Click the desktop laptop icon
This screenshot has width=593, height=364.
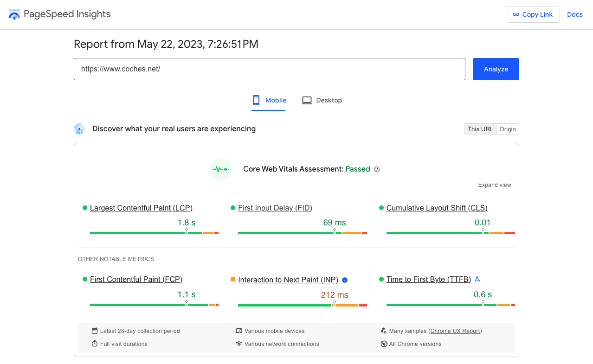[x=307, y=100]
